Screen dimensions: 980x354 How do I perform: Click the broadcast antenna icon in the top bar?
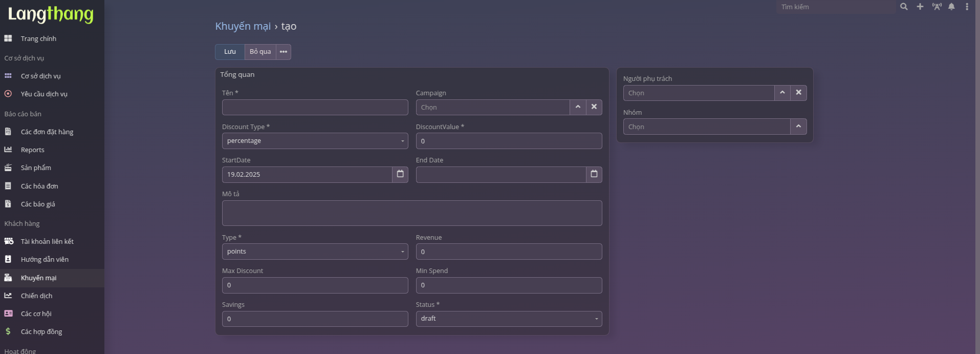point(937,7)
